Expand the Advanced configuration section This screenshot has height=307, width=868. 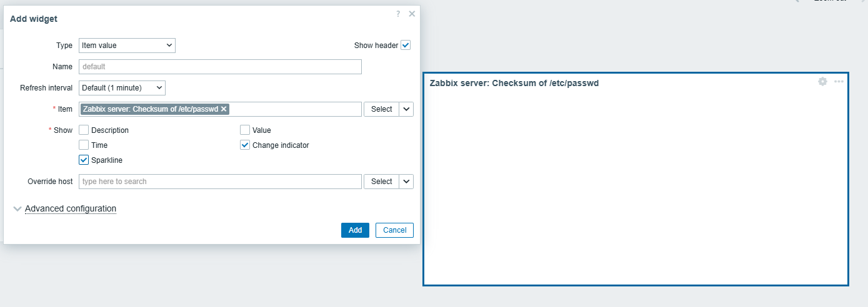[x=70, y=209]
